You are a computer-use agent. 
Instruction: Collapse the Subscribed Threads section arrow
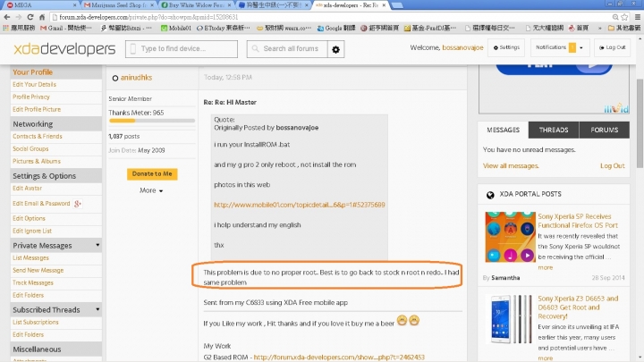coord(97,309)
